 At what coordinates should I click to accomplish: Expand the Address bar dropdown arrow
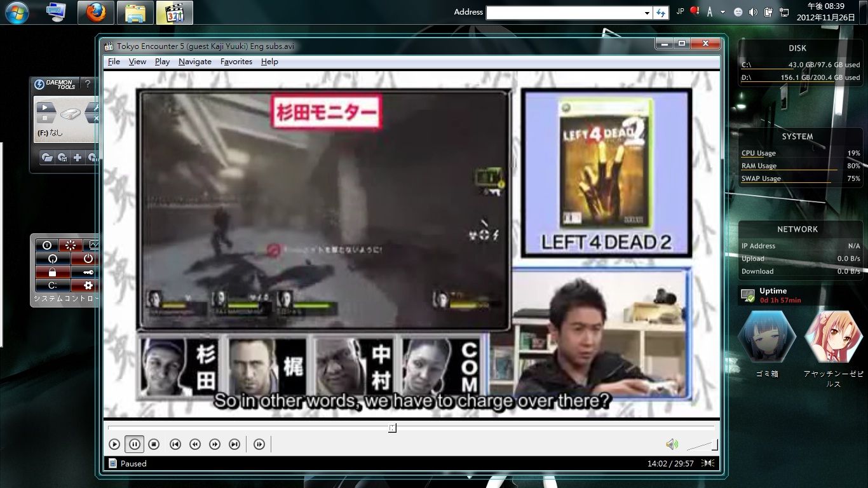[647, 13]
